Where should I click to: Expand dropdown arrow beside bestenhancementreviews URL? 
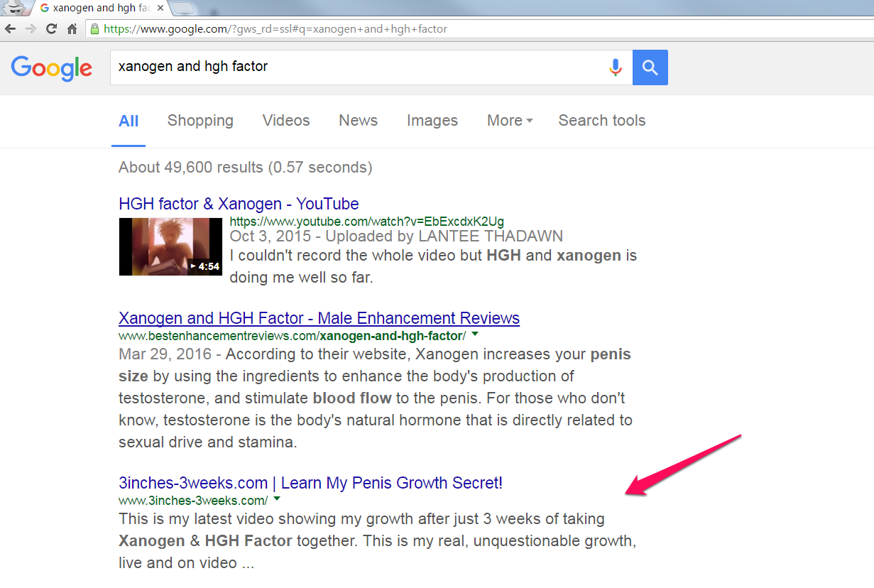475,334
